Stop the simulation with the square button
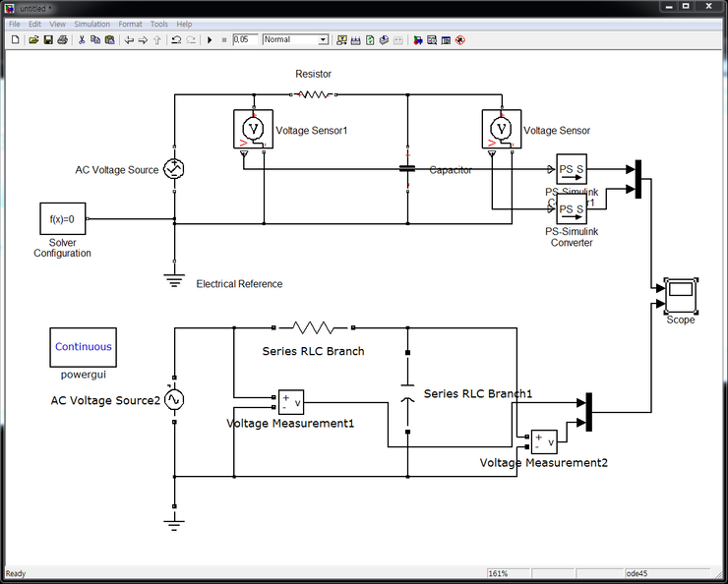728x584 pixels. tap(223, 40)
